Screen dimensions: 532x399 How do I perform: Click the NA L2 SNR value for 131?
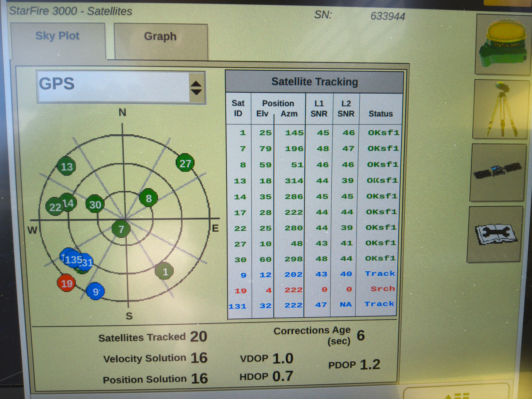pyautogui.click(x=346, y=304)
